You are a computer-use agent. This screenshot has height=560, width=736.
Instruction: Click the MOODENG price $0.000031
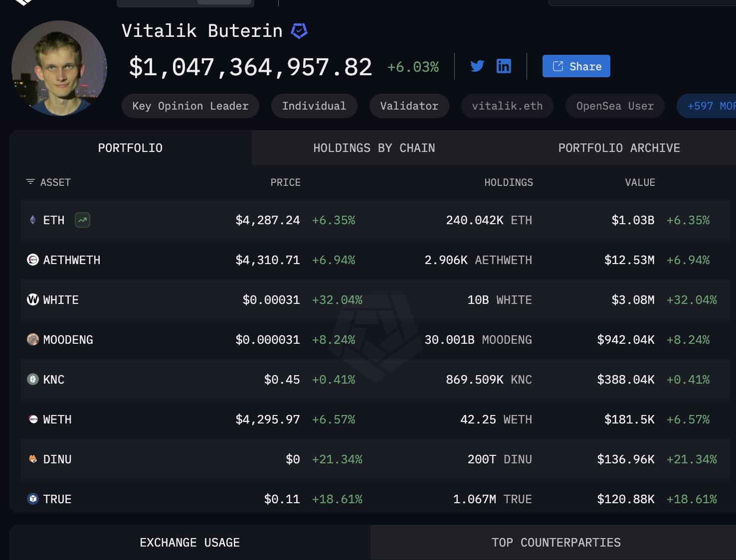click(x=268, y=340)
